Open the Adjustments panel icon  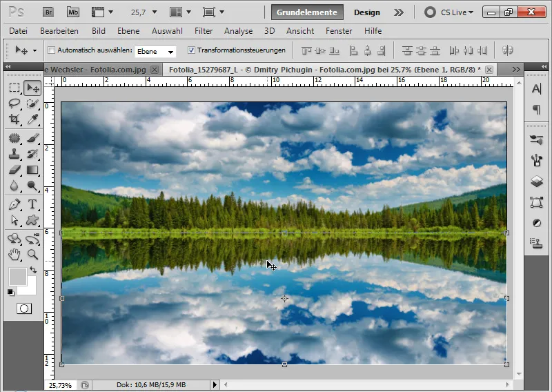click(537, 223)
